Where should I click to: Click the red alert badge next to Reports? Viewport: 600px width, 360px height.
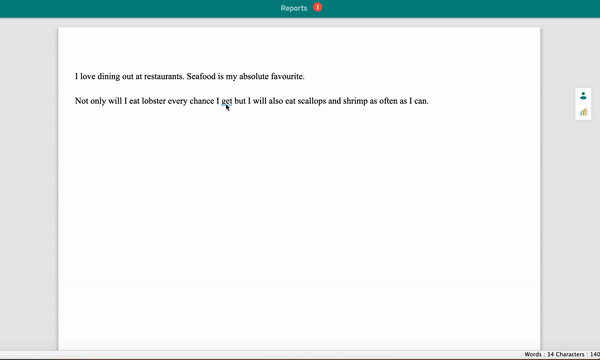[x=318, y=7]
